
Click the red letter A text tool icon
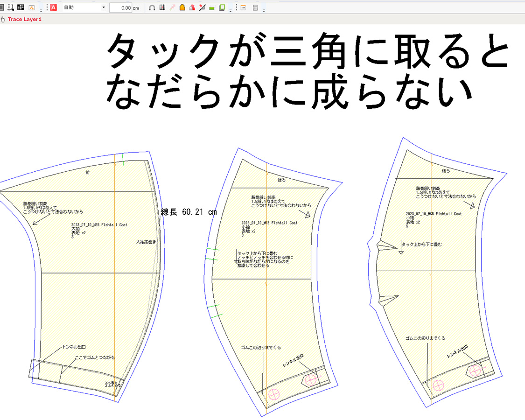tap(53, 8)
